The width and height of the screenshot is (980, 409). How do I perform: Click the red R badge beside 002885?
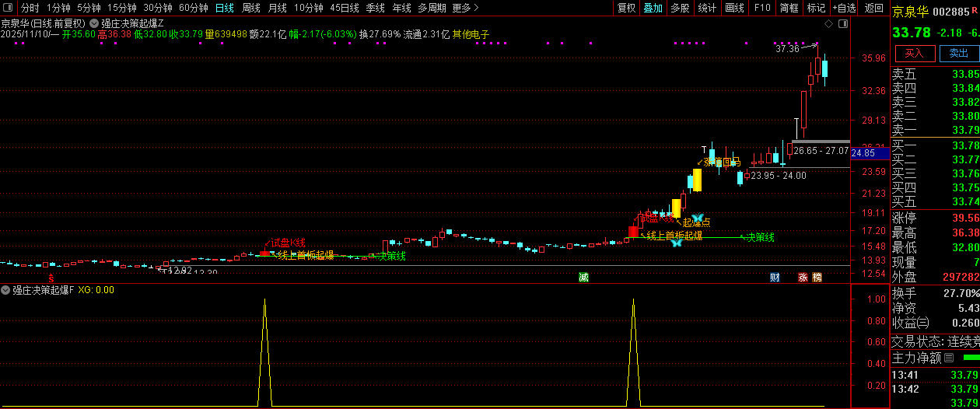pos(975,12)
